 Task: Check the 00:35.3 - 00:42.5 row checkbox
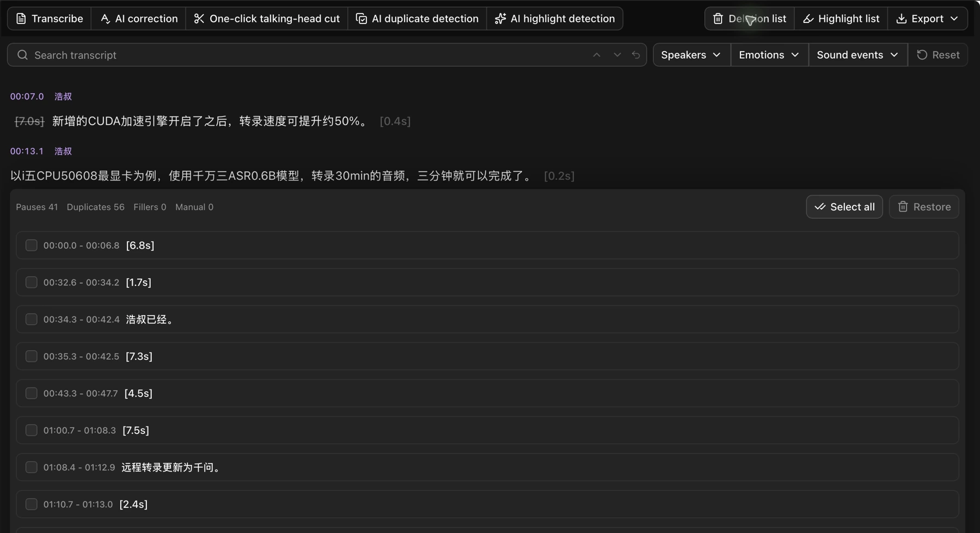point(31,356)
